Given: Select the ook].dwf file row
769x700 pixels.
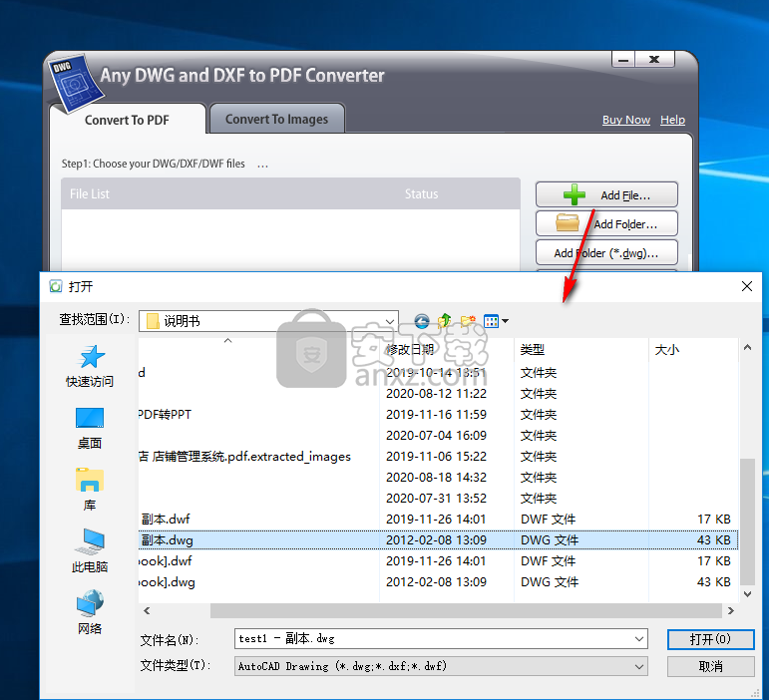Looking at the screenshot, I should click(x=438, y=561).
